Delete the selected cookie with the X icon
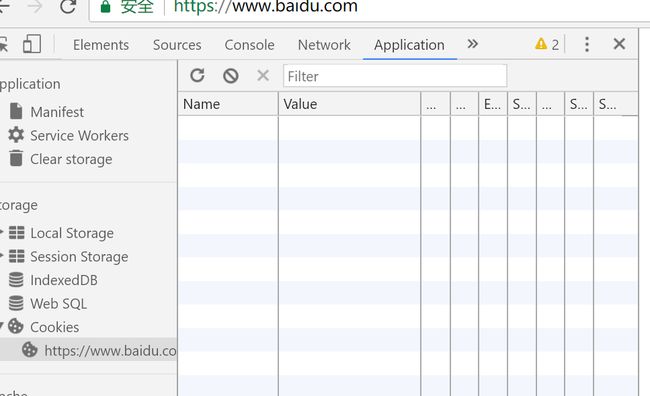 pos(263,76)
